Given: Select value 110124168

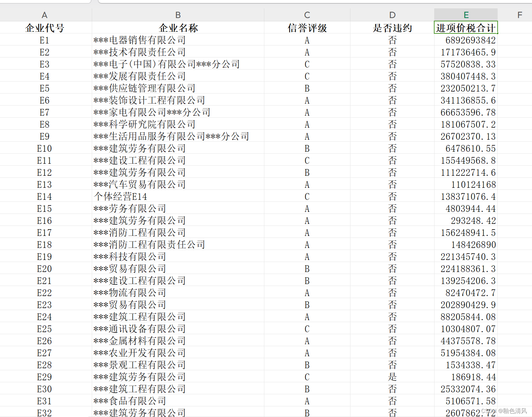Looking at the screenshot, I should pyautogui.click(x=466, y=184).
